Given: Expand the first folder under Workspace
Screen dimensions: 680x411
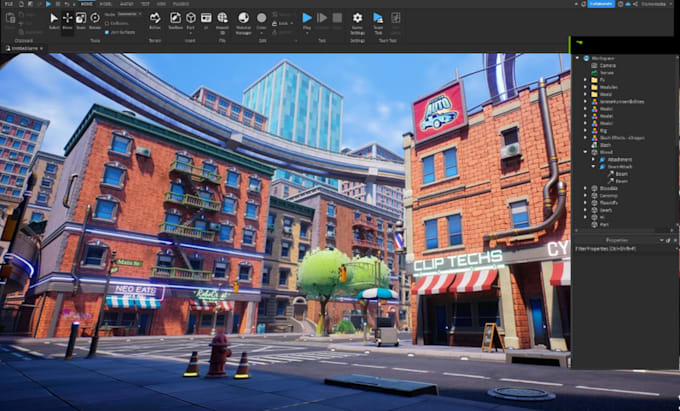Looking at the screenshot, I should coord(585,80).
